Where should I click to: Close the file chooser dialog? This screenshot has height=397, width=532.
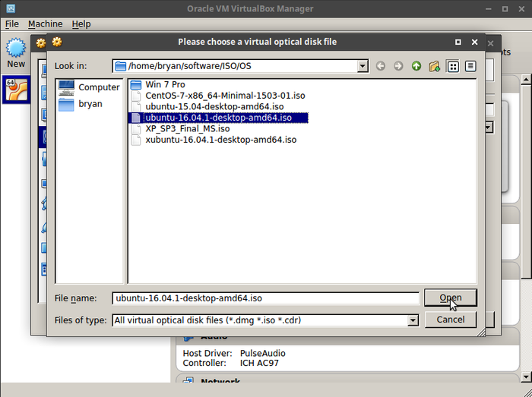(475, 42)
